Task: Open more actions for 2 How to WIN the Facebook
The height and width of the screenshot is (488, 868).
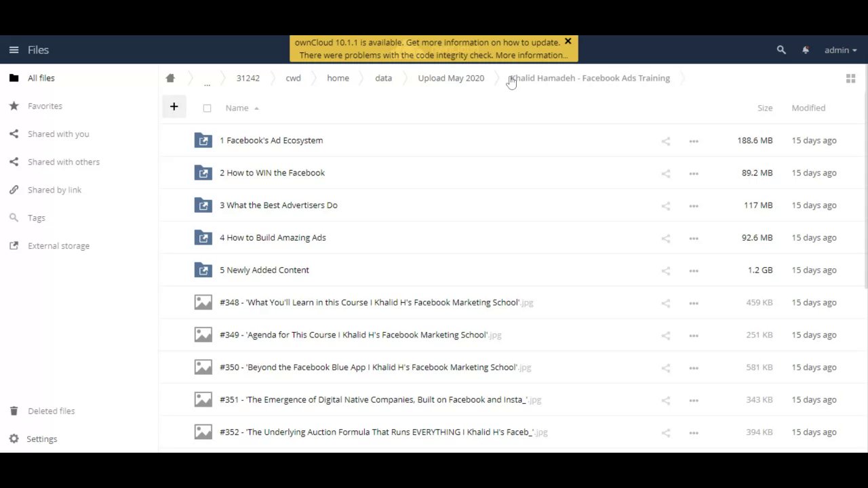Action: coord(694,174)
